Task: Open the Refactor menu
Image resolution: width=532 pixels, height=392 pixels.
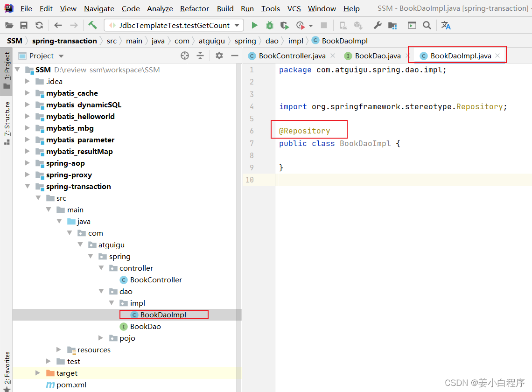Action: (x=195, y=8)
